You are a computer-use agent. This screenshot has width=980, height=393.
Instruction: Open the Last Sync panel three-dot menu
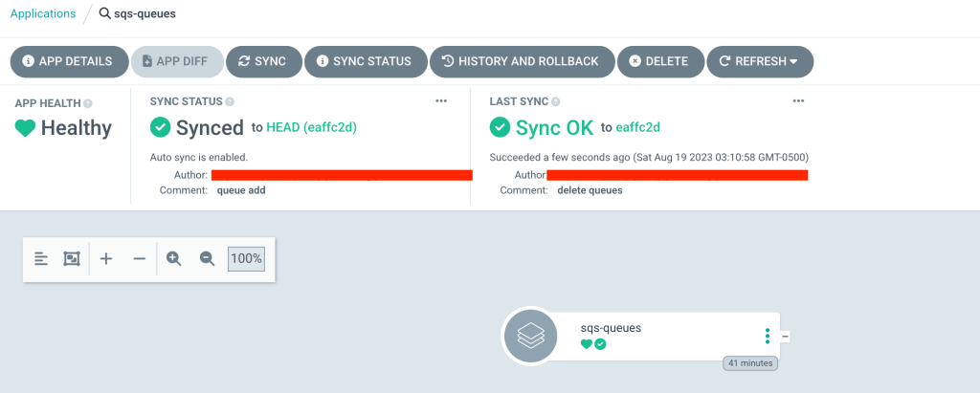(798, 100)
